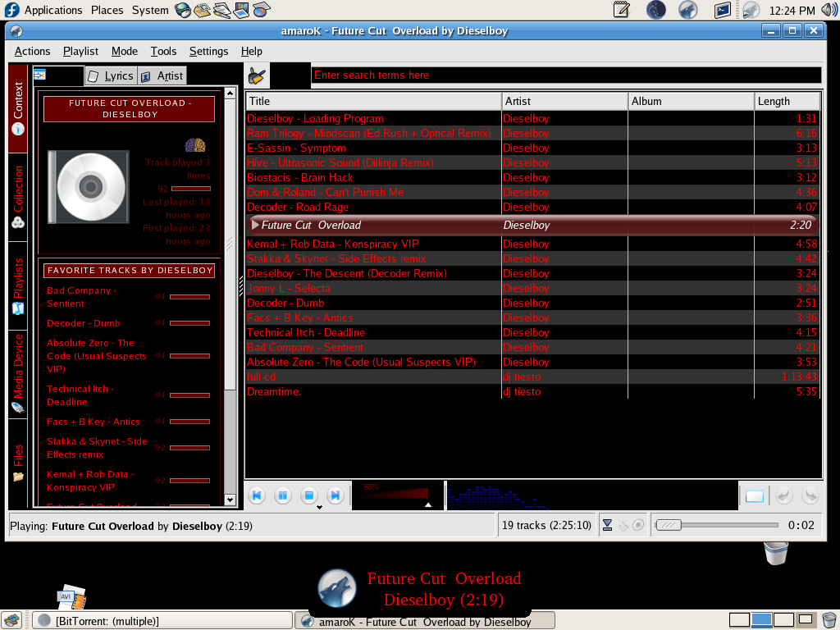Open the Settings menu
Screen dimensions: 840x630
(x=208, y=52)
